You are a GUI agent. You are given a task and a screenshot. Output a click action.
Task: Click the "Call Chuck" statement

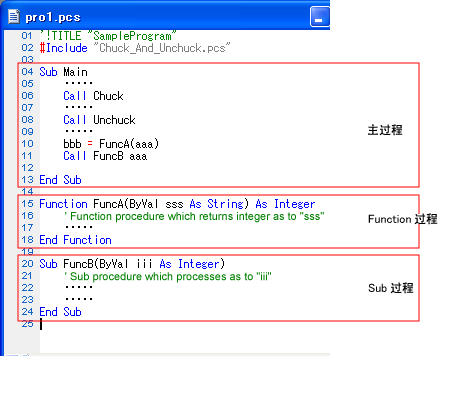[93, 96]
